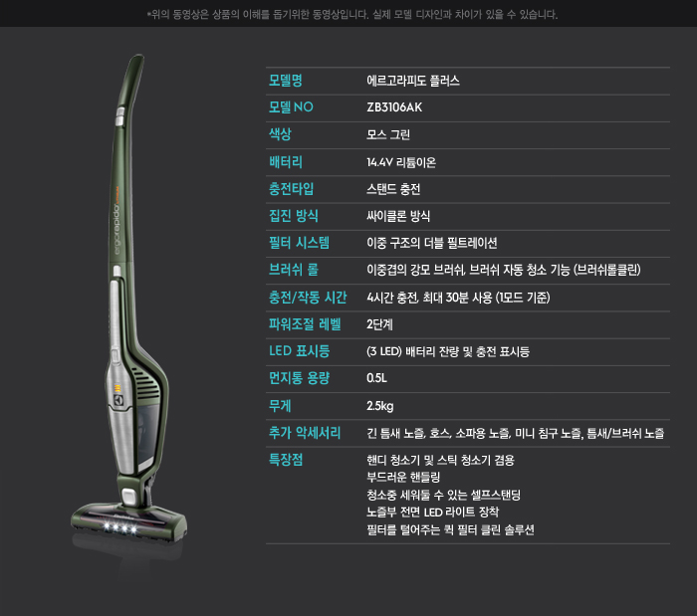This screenshot has height=616, width=697.
Task: Click the 색상 value 모스 그린
Action: coord(388,134)
